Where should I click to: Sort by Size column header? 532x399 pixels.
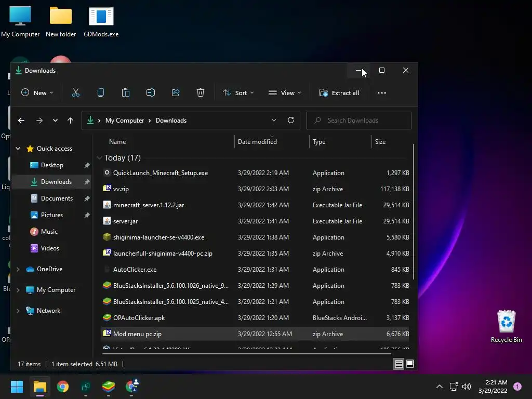click(x=380, y=142)
